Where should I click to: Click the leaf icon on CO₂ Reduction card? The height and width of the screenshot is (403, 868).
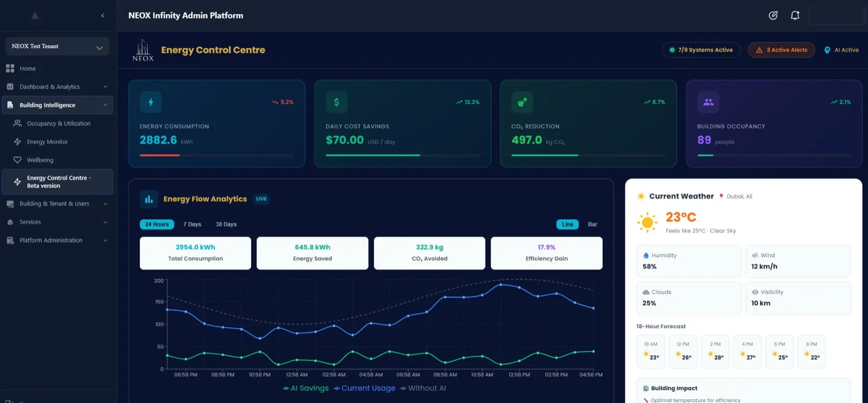pos(522,102)
